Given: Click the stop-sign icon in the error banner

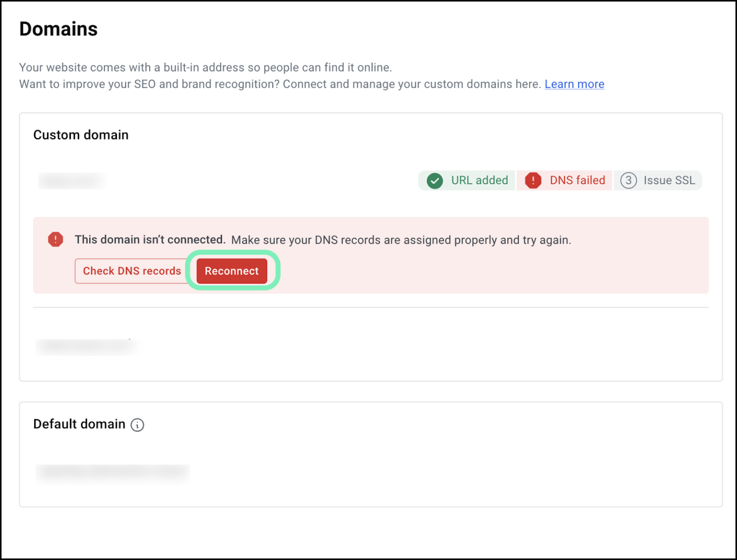Looking at the screenshot, I should coord(56,239).
